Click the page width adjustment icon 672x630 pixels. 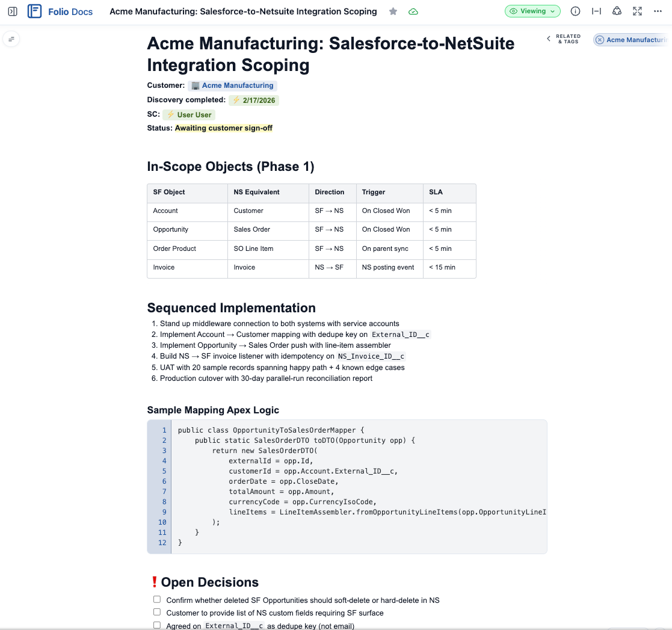596,11
